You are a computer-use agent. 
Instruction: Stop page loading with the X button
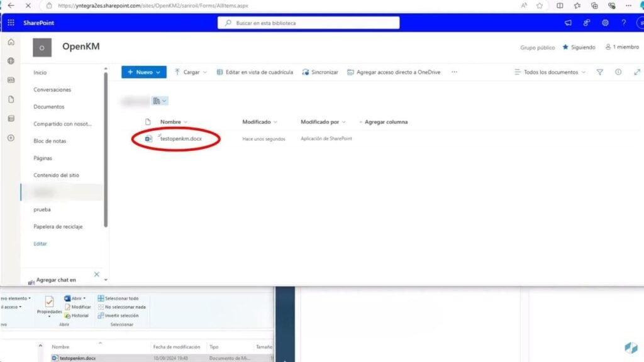pos(28,6)
